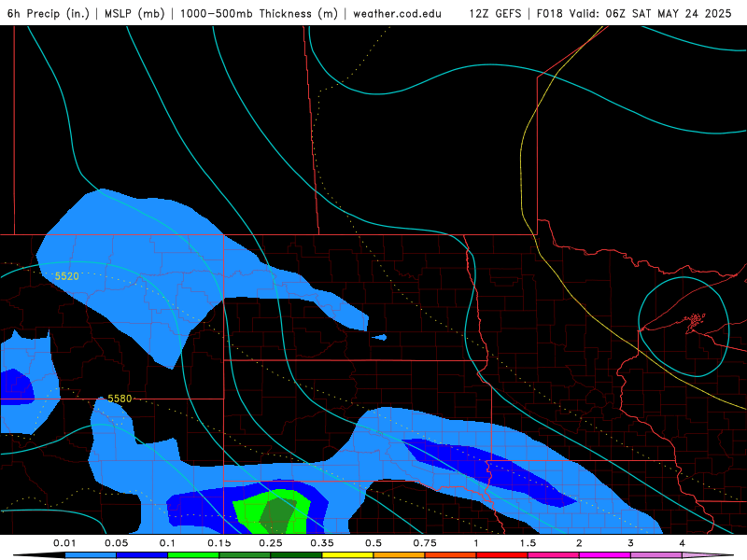Click the light blue 0.01–0.05 legend swatch
This screenshot has height=560, width=747.
(91, 555)
